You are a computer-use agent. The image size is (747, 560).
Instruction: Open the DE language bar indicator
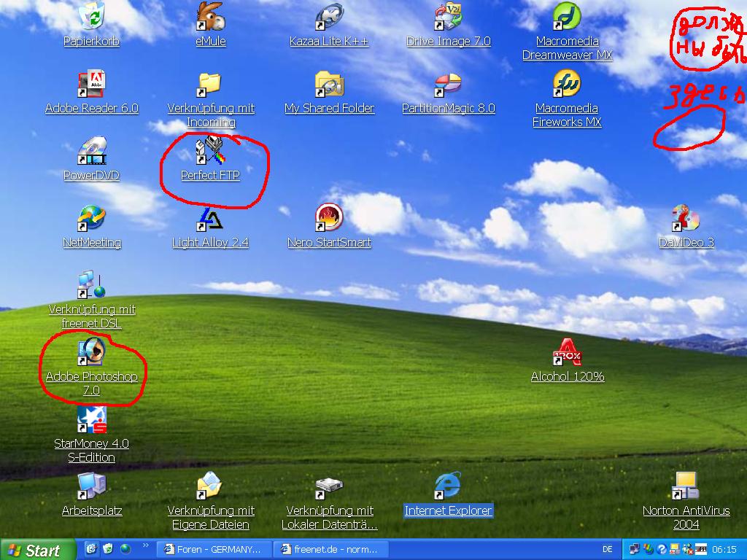pyautogui.click(x=608, y=550)
